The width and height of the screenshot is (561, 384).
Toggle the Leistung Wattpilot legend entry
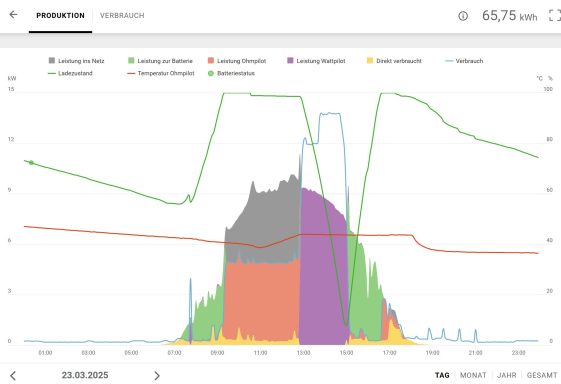[316, 61]
